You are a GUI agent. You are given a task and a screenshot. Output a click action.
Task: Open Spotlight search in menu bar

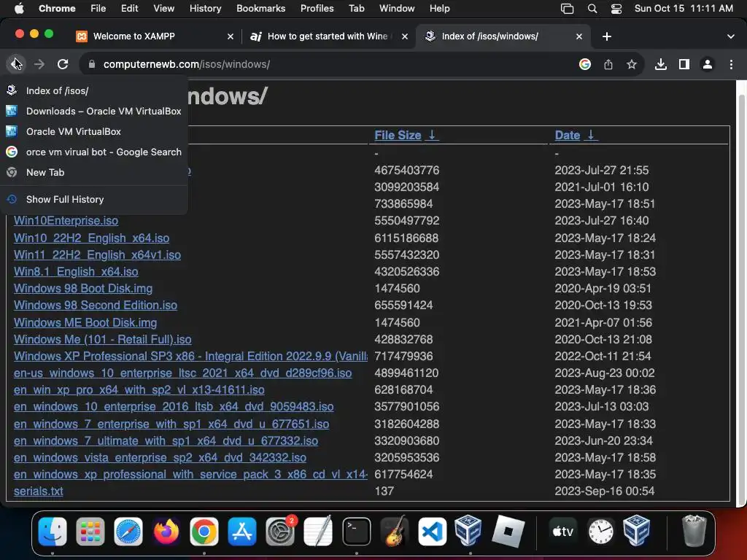[x=592, y=8]
